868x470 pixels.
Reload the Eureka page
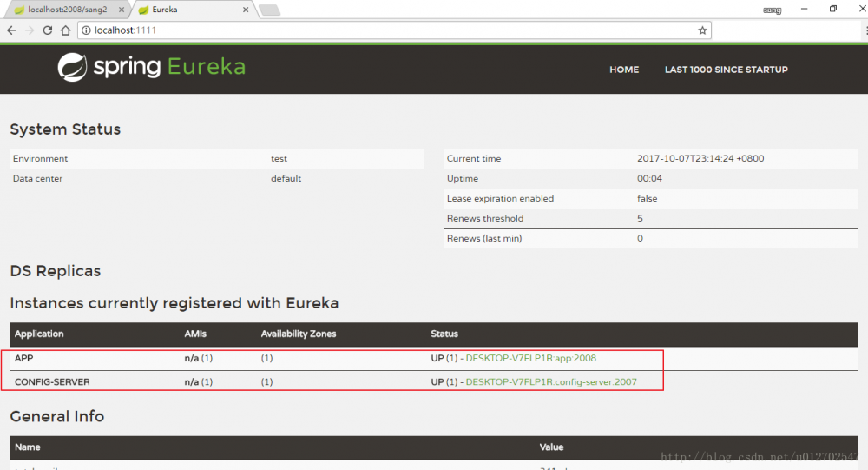tap(48, 30)
